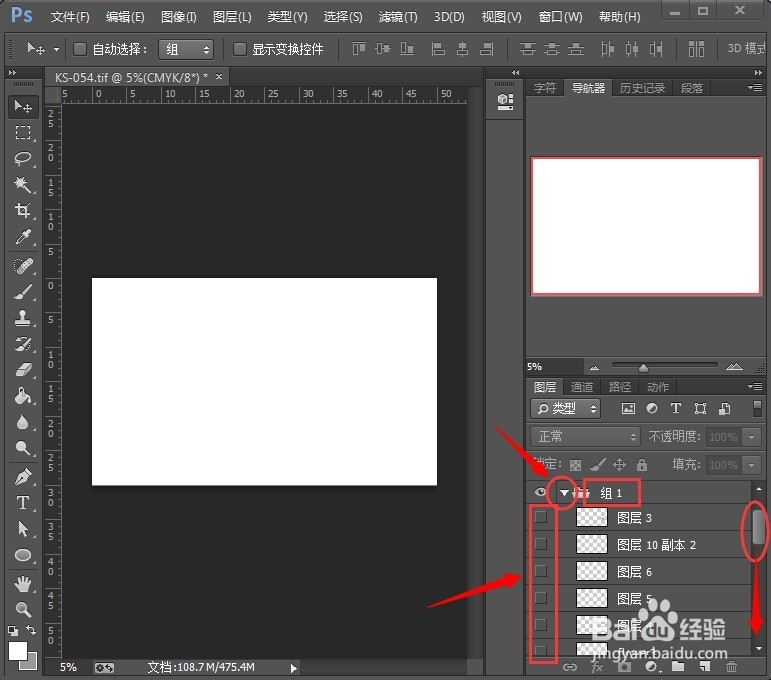Screen dimensions: 771x680
Task: Click navigator zoom out button
Action: (594, 367)
